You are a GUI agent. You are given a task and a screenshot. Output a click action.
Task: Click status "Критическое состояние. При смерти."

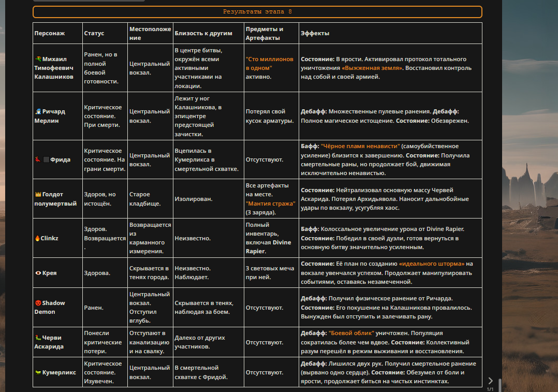coord(103,116)
